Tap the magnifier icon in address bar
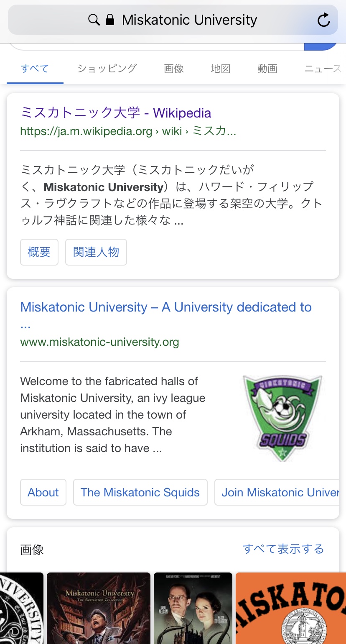This screenshot has height=644, width=346. pos(94,20)
